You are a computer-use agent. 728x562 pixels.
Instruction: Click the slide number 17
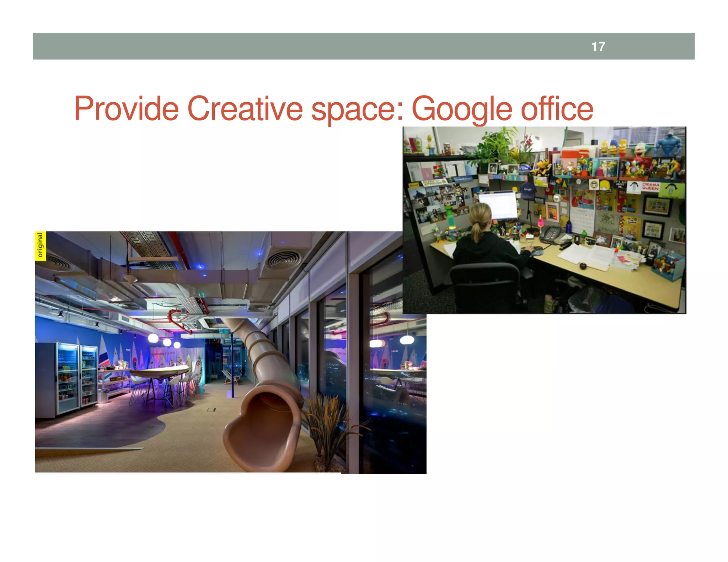[x=598, y=47]
